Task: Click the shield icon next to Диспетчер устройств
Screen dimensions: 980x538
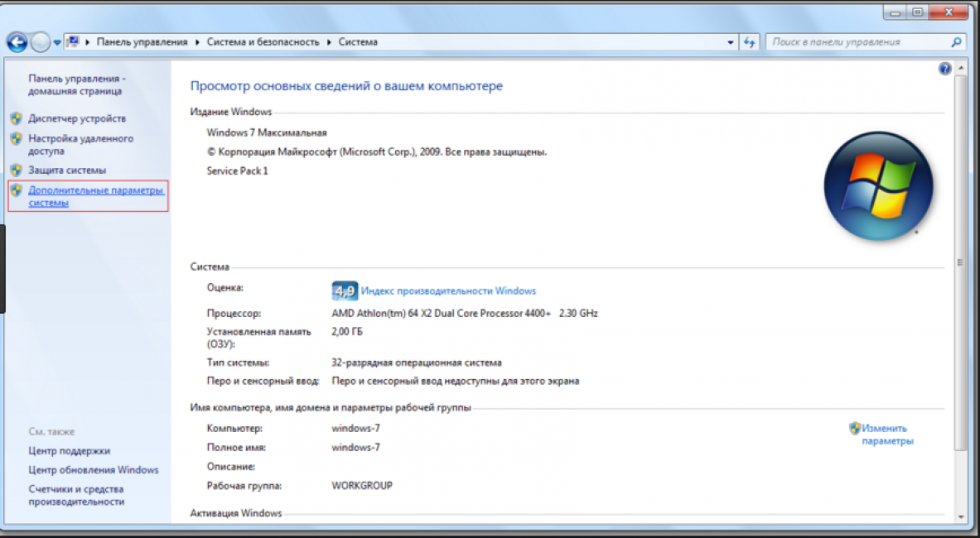Action: click(x=16, y=118)
